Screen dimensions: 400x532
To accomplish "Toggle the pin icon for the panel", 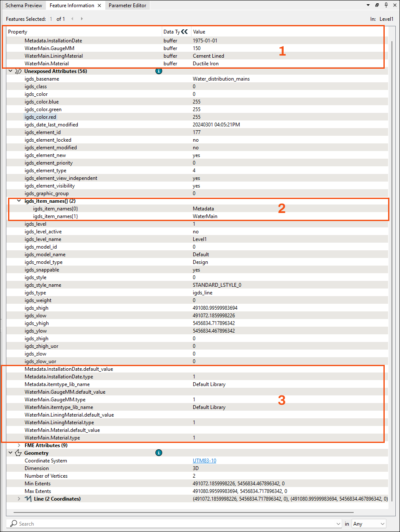I will [x=386, y=5].
